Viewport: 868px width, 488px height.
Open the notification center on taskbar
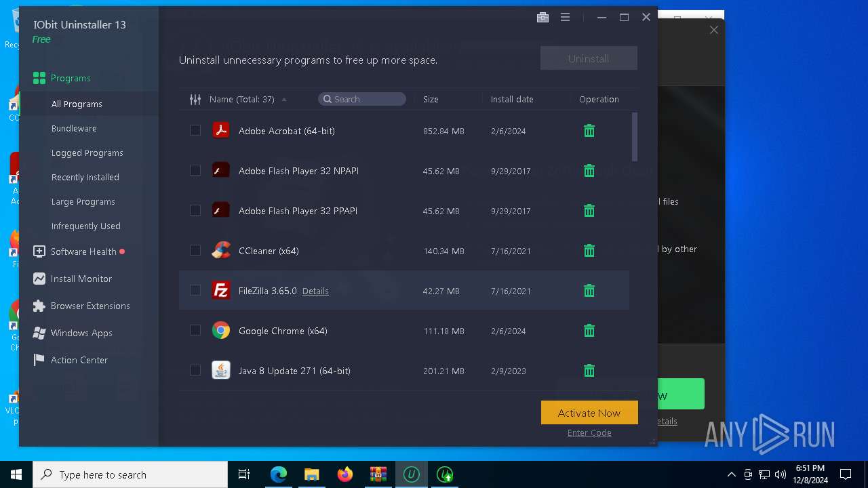[x=846, y=474]
